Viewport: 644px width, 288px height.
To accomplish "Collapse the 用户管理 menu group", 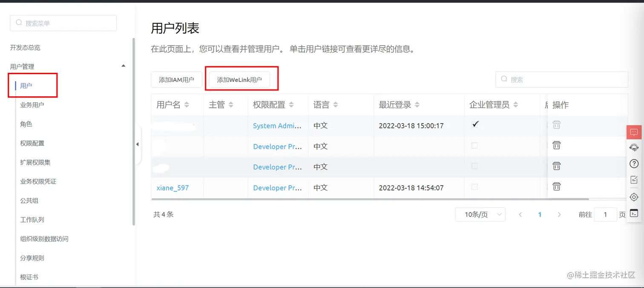I will [124, 66].
